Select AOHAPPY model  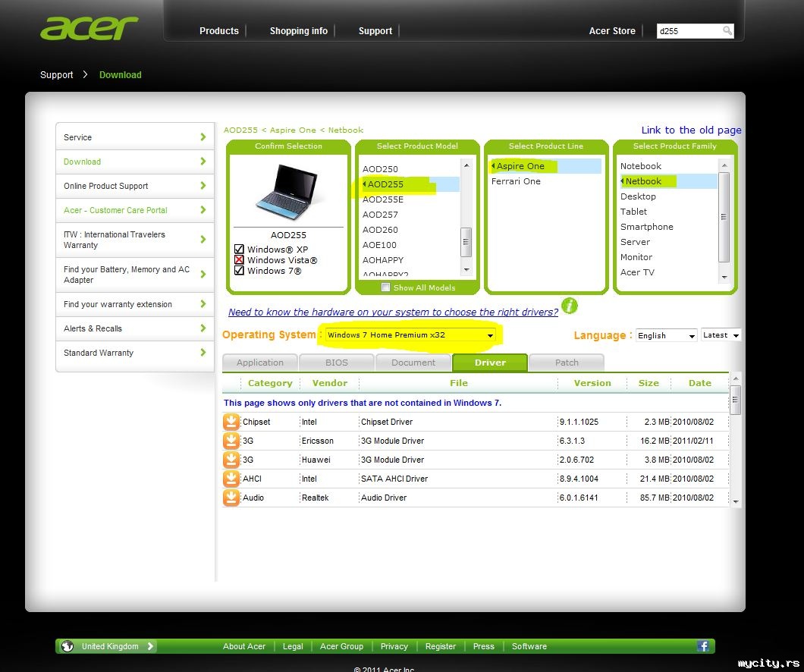tap(383, 260)
